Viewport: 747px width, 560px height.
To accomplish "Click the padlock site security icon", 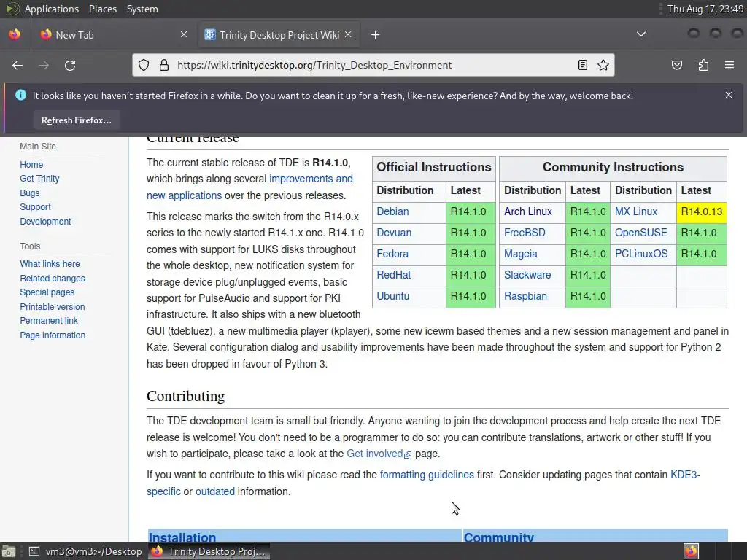I will click(x=164, y=65).
